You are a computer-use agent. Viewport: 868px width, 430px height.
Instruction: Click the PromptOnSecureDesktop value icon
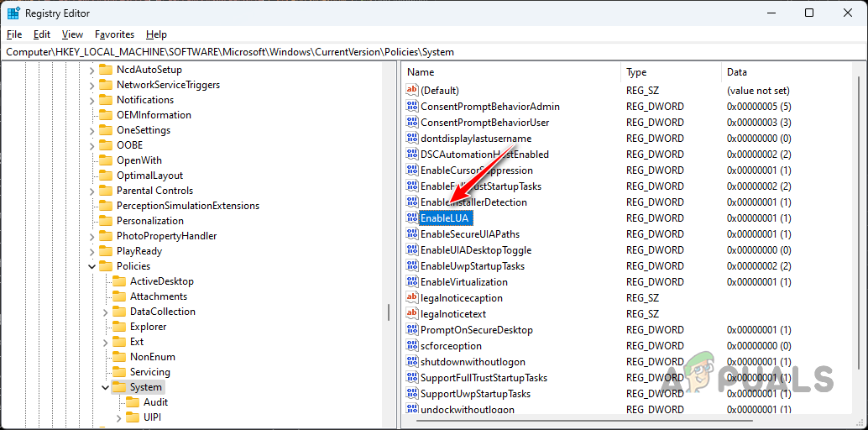412,330
